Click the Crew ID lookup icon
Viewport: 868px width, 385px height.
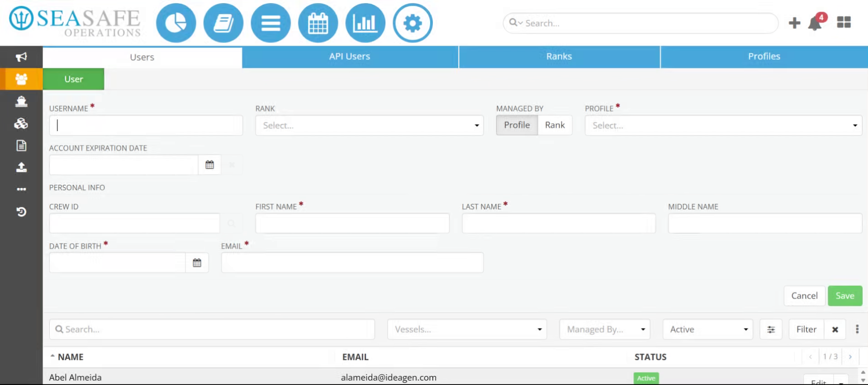point(231,223)
